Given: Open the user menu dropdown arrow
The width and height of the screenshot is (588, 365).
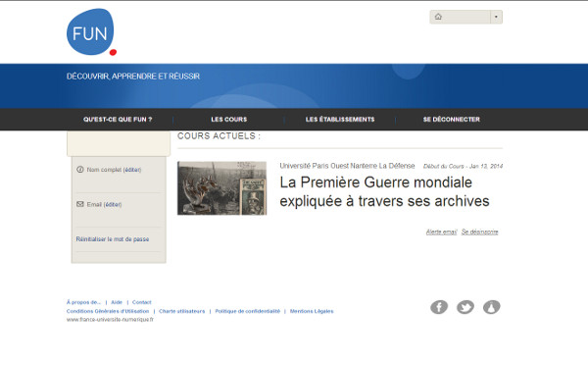Looking at the screenshot, I should tap(496, 17).
